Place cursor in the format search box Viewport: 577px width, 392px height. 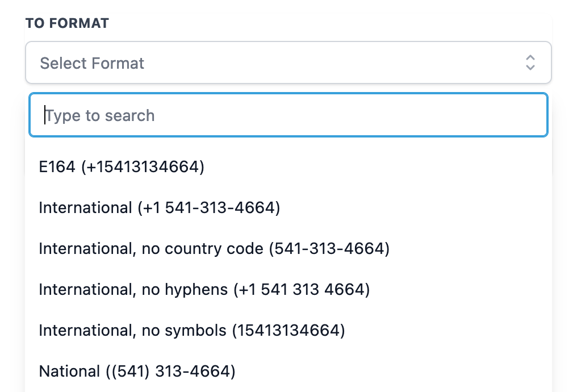point(288,115)
